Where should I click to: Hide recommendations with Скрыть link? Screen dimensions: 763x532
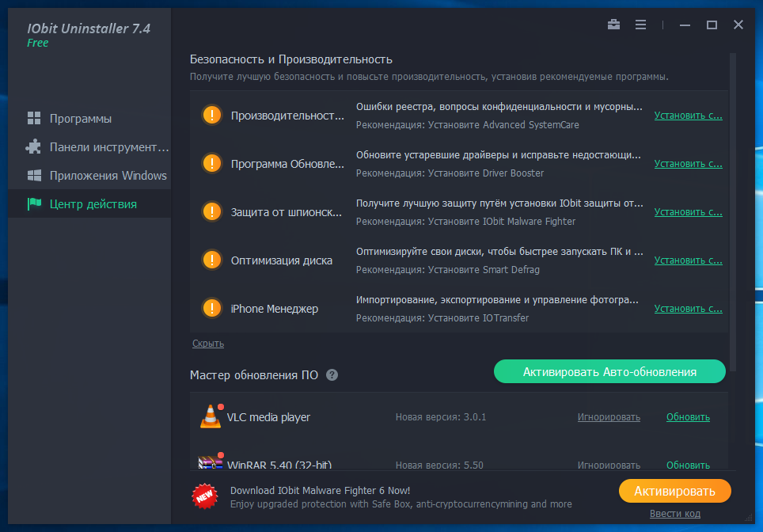pos(208,344)
